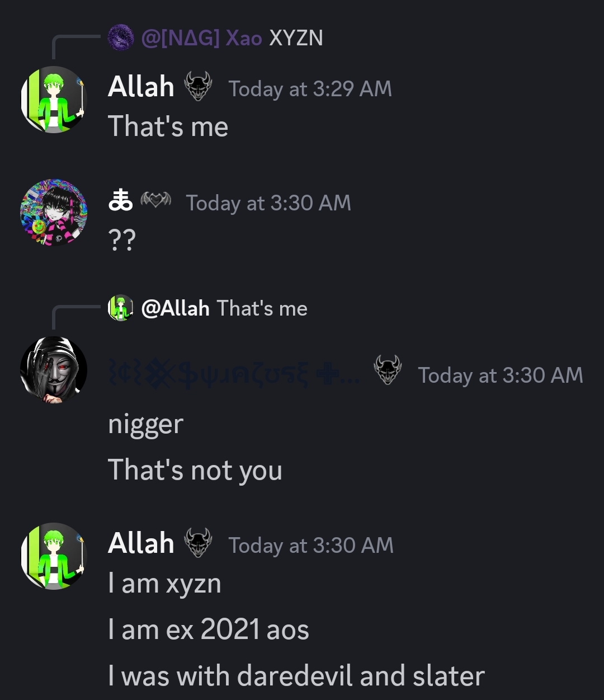This screenshot has height=700, width=604.
Task: Open the green-haired avatar beside the 'I am xyzn' message
Action: point(54,556)
